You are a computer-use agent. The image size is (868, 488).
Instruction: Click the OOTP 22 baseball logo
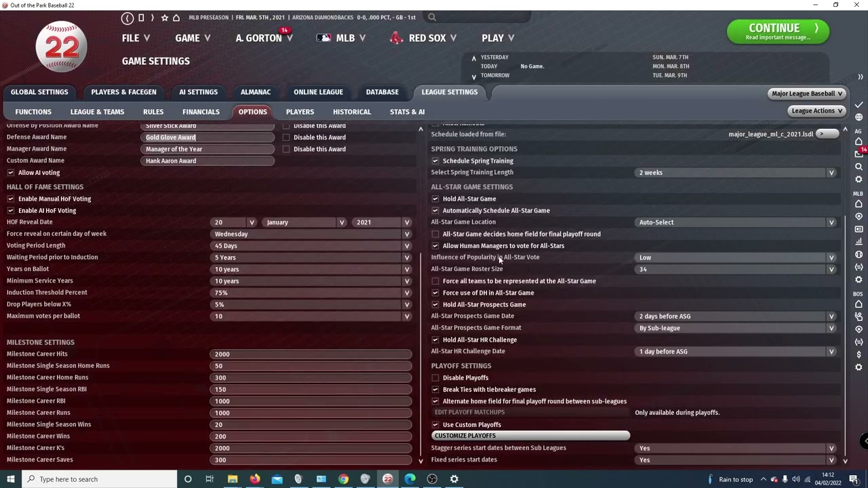point(62,47)
